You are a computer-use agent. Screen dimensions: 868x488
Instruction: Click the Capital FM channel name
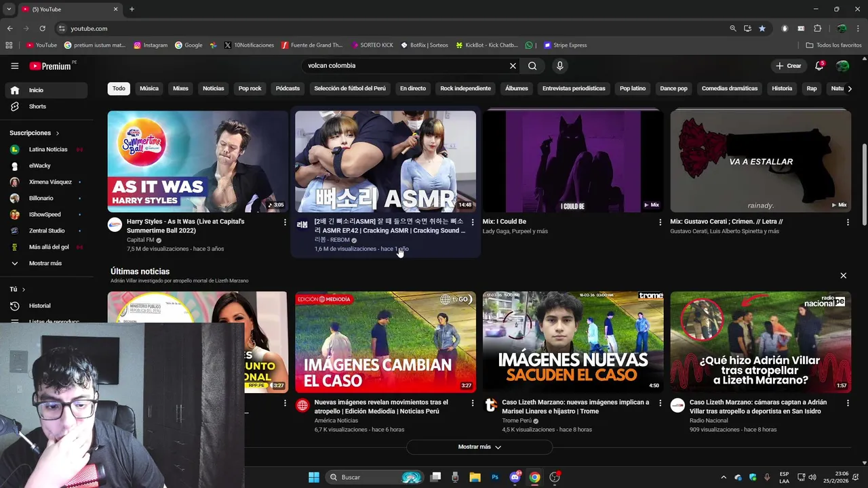[140, 240]
